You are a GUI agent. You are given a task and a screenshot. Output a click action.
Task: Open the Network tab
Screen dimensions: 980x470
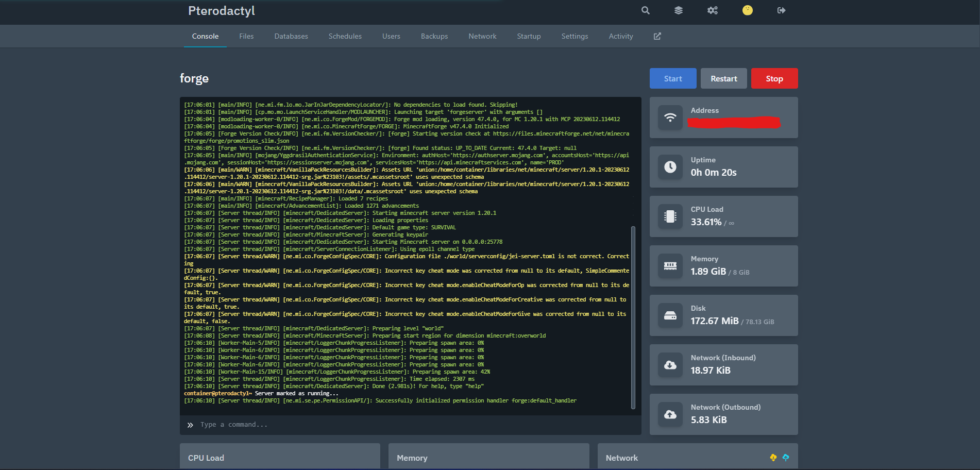pos(482,36)
